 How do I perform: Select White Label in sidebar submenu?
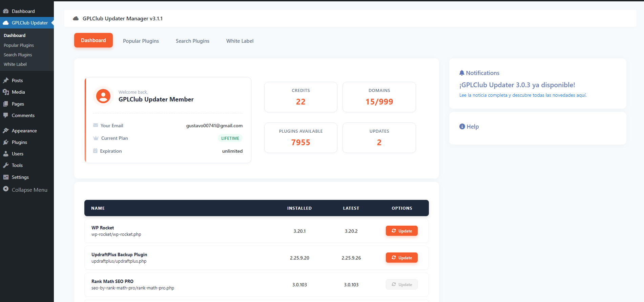(x=15, y=64)
